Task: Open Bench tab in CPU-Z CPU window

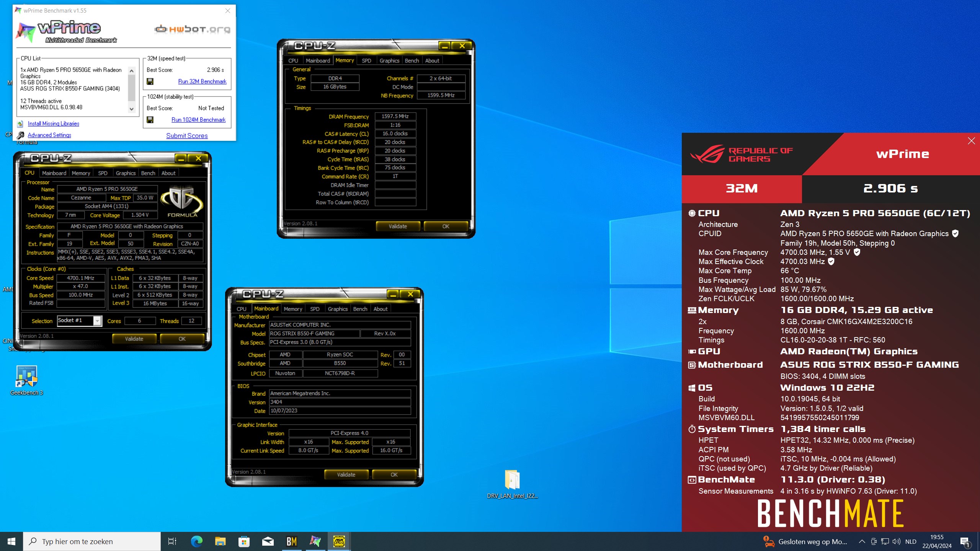Action: pos(148,173)
